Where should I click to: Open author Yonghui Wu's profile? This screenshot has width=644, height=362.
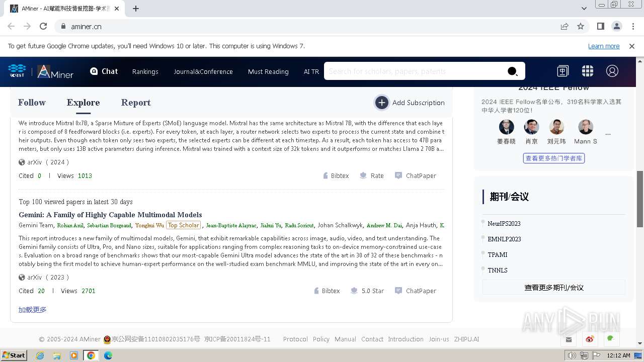point(149,225)
